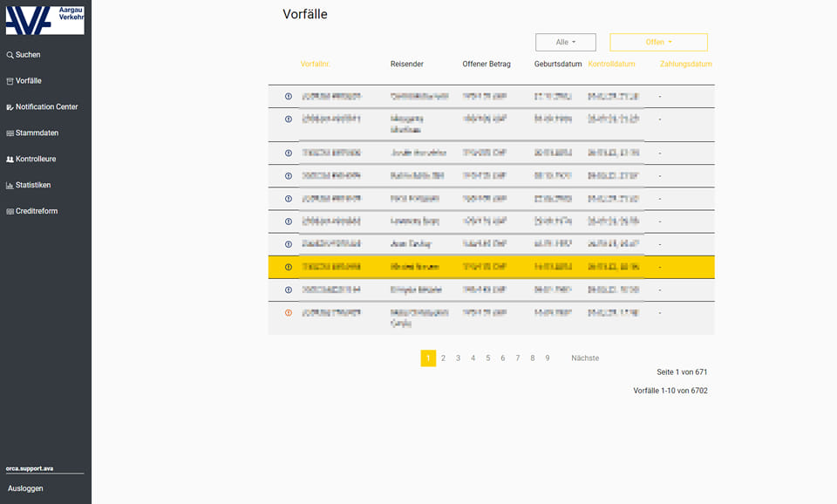This screenshot has width=837, height=504.
Task: Click the Notification Center sidebar icon
Action: [x=10, y=107]
